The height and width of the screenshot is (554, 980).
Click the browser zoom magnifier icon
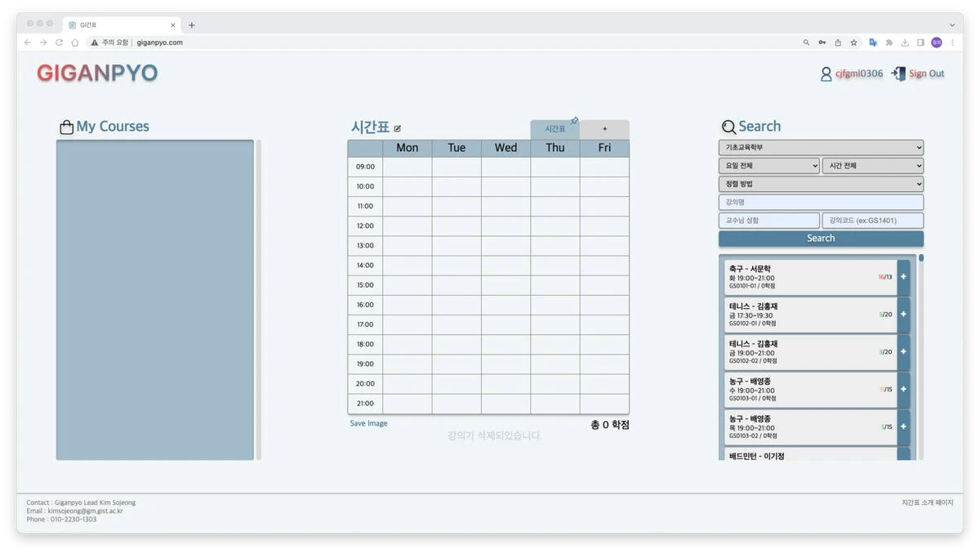click(806, 42)
